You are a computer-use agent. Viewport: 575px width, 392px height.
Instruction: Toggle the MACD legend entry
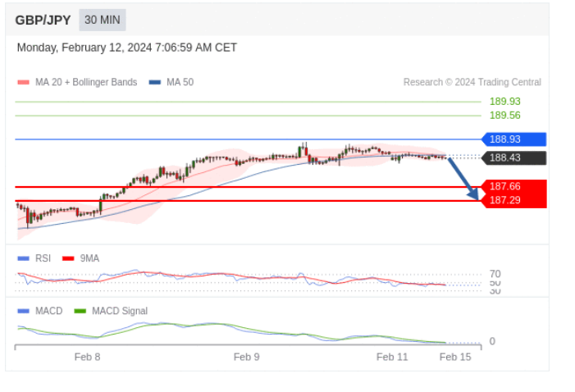pos(40,311)
